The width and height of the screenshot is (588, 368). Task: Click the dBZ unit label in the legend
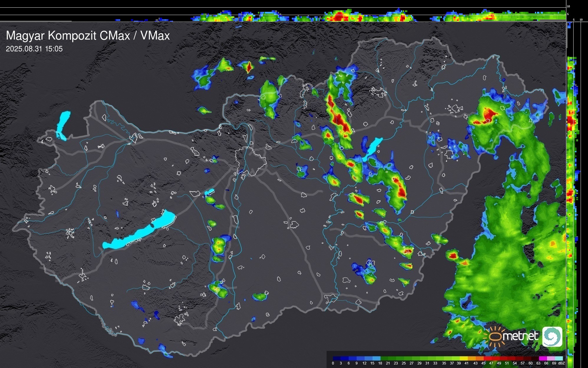561,363
